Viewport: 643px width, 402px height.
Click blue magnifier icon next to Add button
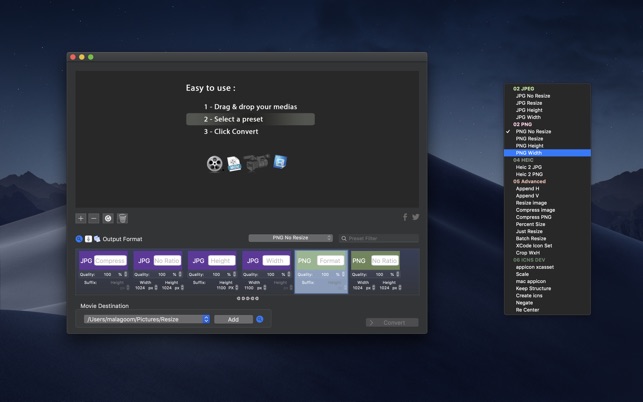click(x=260, y=319)
